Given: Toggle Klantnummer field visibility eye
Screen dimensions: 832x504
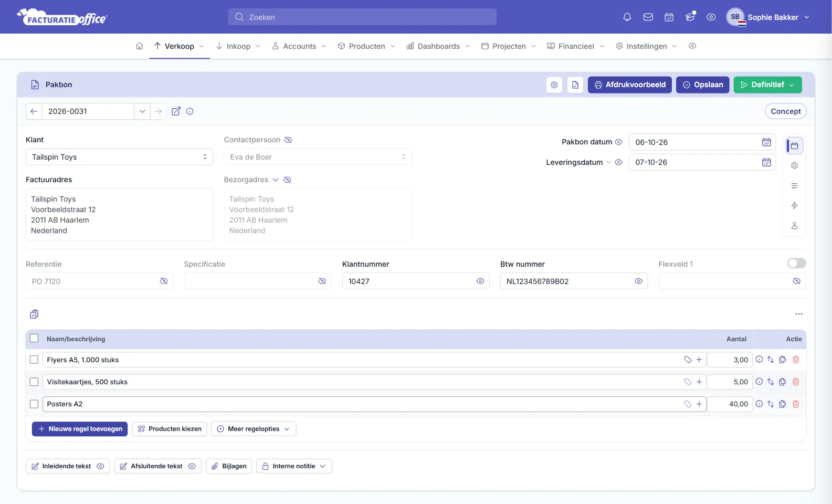Looking at the screenshot, I should (x=480, y=281).
